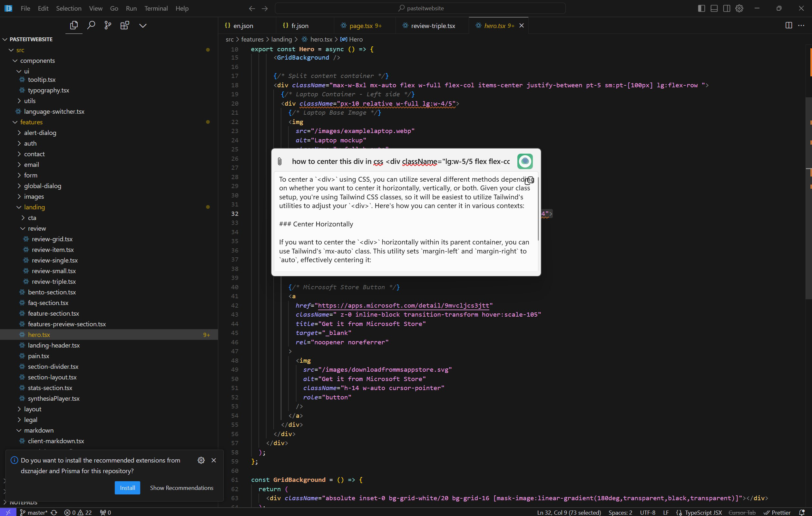Expand the cta folder
Viewport: 812px width, 516px height.
[109, 218]
